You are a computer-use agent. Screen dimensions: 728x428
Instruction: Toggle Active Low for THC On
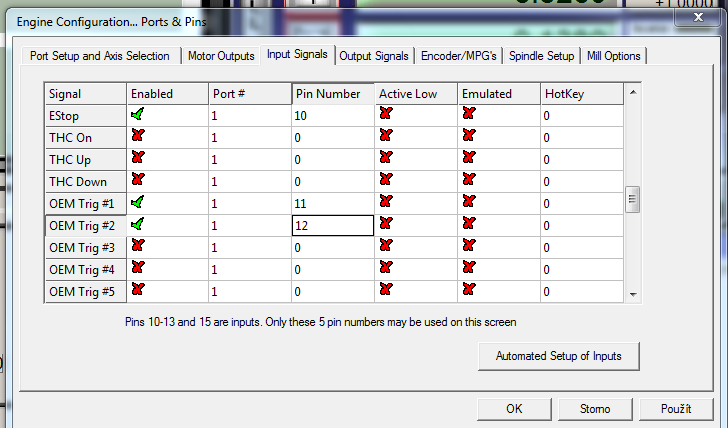click(x=386, y=136)
